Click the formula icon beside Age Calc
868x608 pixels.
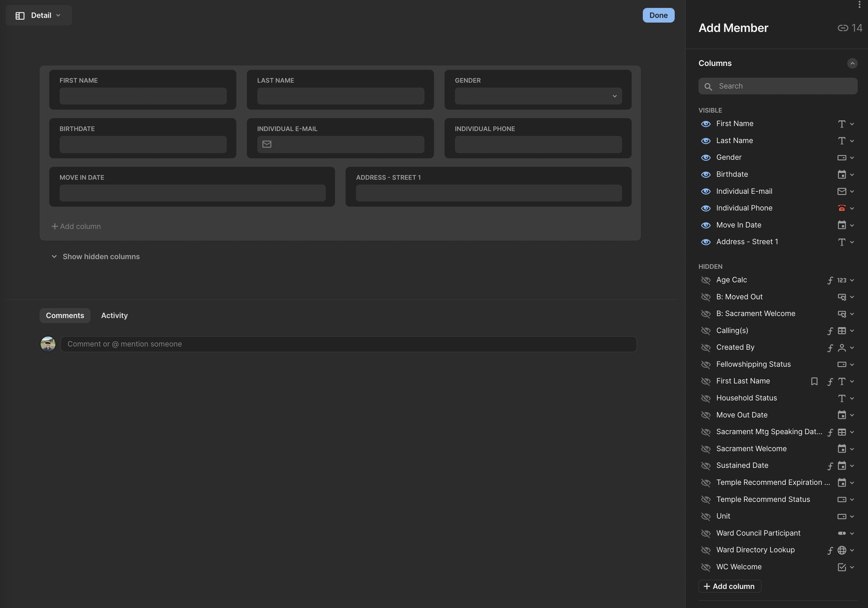click(830, 280)
